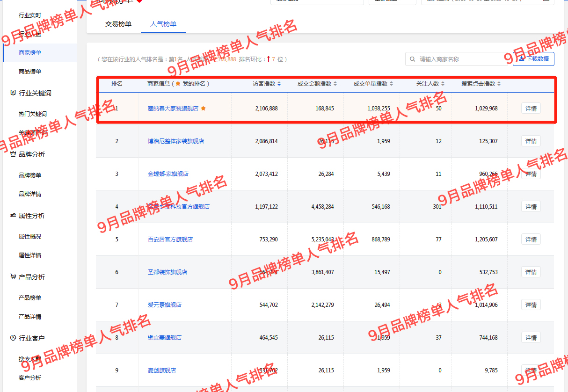Open 详情 for 博洛尼整体家装旗舰店

pyautogui.click(x=531, y=141)
